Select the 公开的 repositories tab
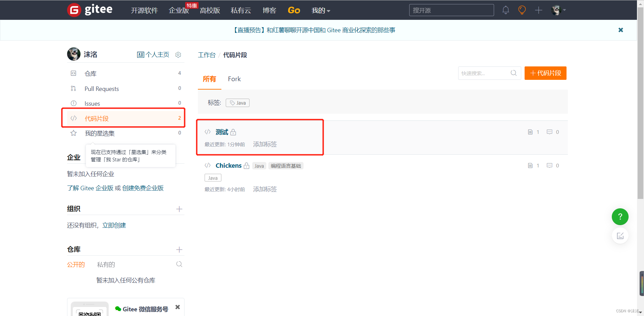 pos(76,265)
